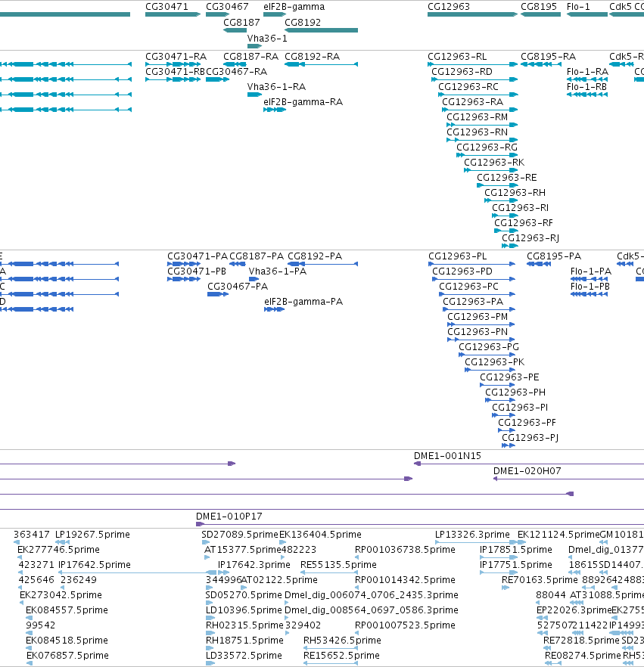
Task: Click EST RE55135.5prime
Action: tap(338, 565)
